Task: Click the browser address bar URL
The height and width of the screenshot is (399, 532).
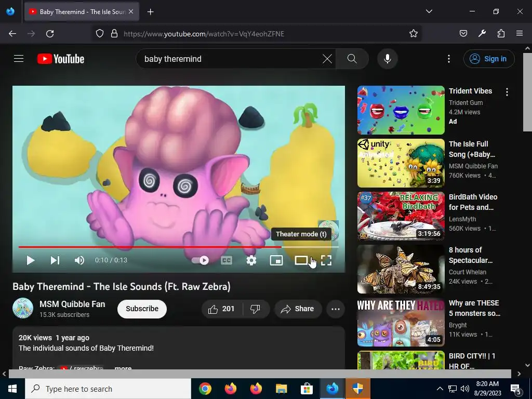Action: pyautogui.click(x=204, y=34)
